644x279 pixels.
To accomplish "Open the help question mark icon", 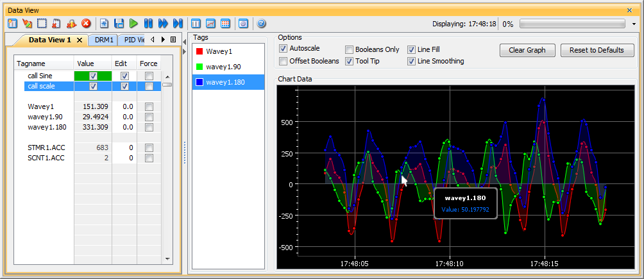I will [x=261, y=24].
